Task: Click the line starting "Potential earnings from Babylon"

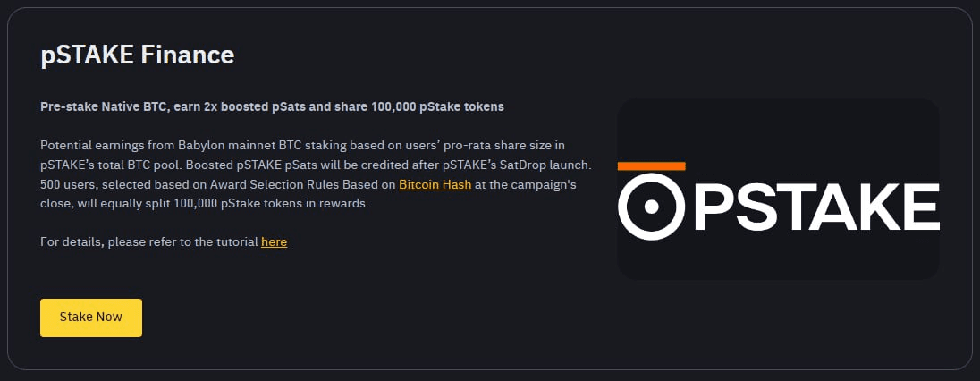Action: point(302,146)
